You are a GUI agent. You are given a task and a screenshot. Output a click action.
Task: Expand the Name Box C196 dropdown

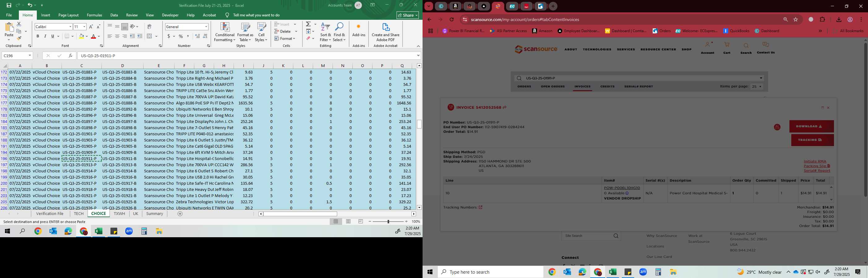click(x=30, y=56)
